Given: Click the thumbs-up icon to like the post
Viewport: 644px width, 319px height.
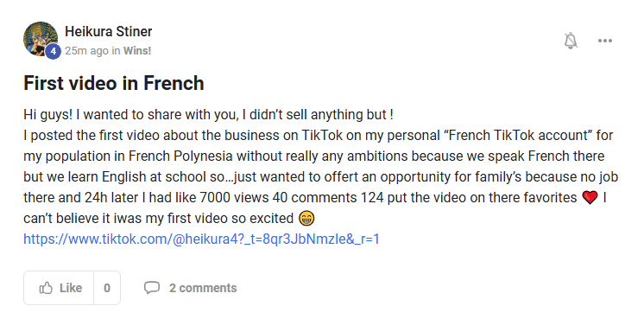Looking at the screenshot, I should point(46,288).
